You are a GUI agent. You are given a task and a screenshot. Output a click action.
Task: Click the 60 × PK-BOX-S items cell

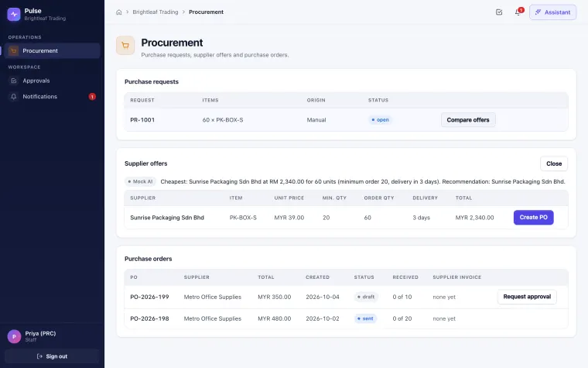[223, 120]
